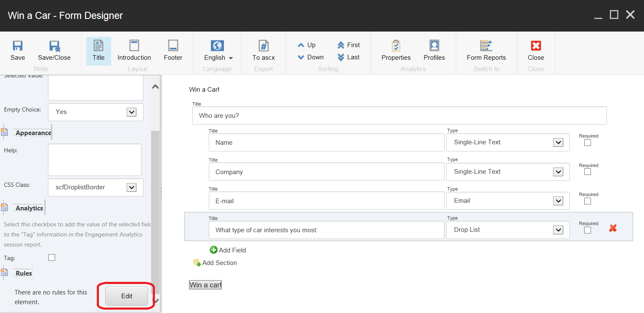This screenshot has width=644, height=313.
Task: Switch to Form Reports
Action: point(486,46)
